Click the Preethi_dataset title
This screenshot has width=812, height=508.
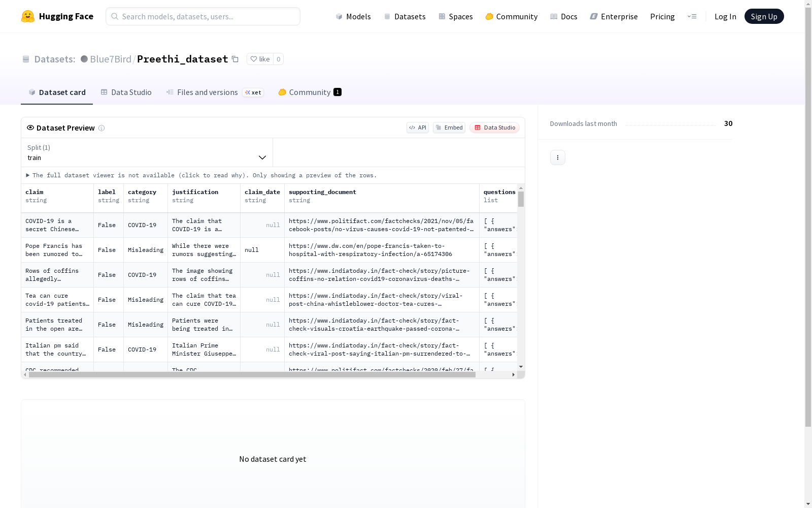(x=183, y=59)
